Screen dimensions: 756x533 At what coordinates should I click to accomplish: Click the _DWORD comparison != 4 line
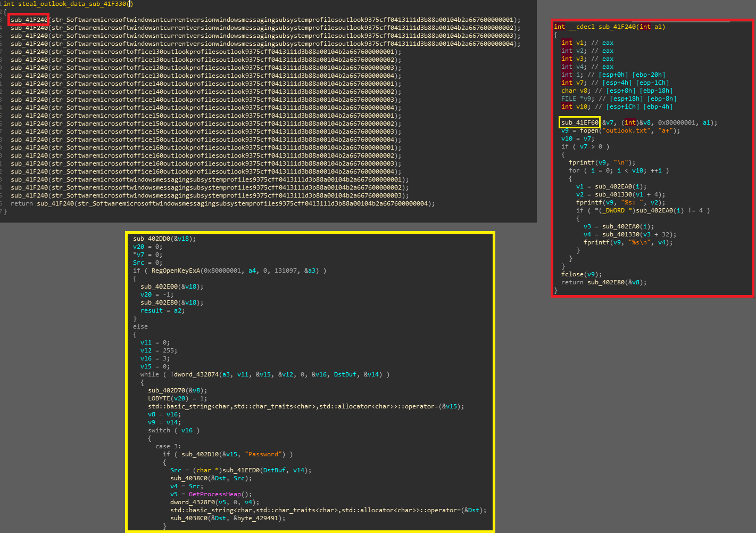pyautogui.click(x=643, y=210)
